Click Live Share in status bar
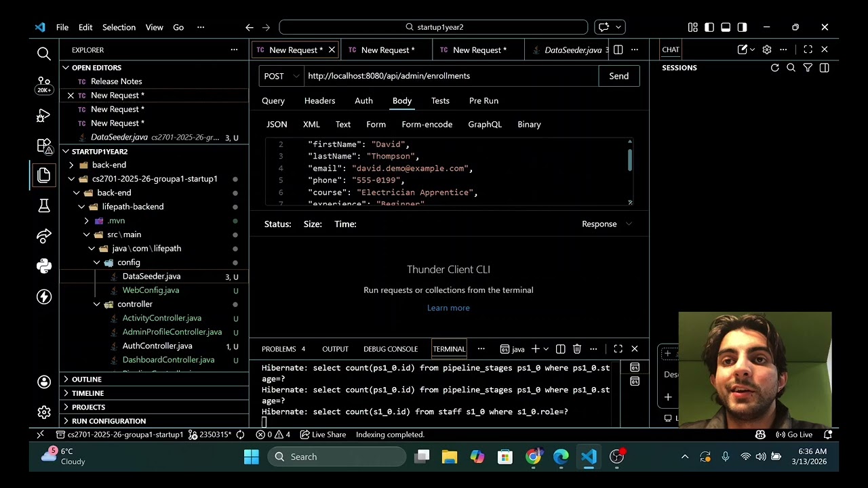Viewport: 868px width, 488px height. pyautogui.click(x=323, y=434)
